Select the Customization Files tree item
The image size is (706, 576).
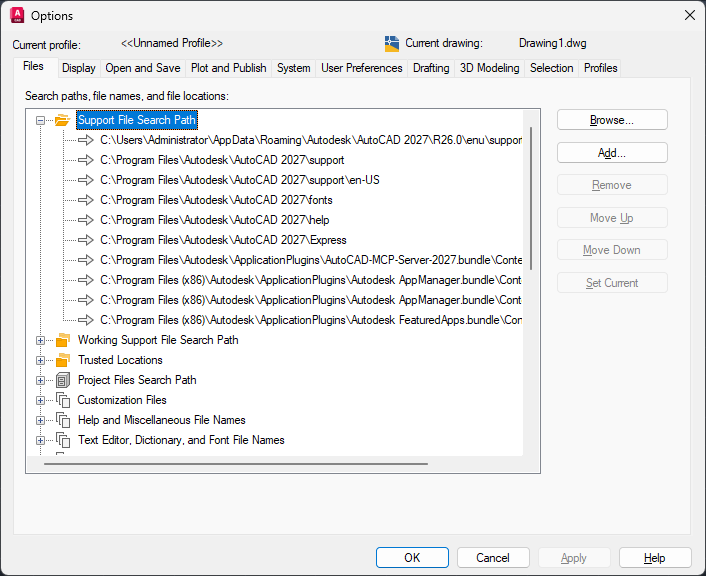(122, 400)
